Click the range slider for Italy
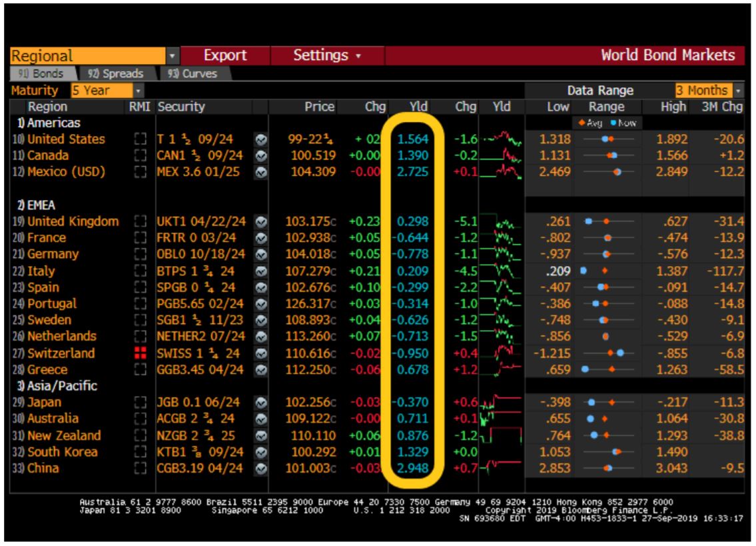This screenshot has height=546, width=756. 607,271
